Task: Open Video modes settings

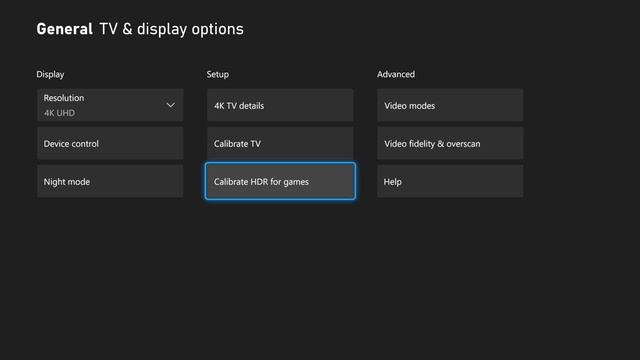Action: [450, 105]
